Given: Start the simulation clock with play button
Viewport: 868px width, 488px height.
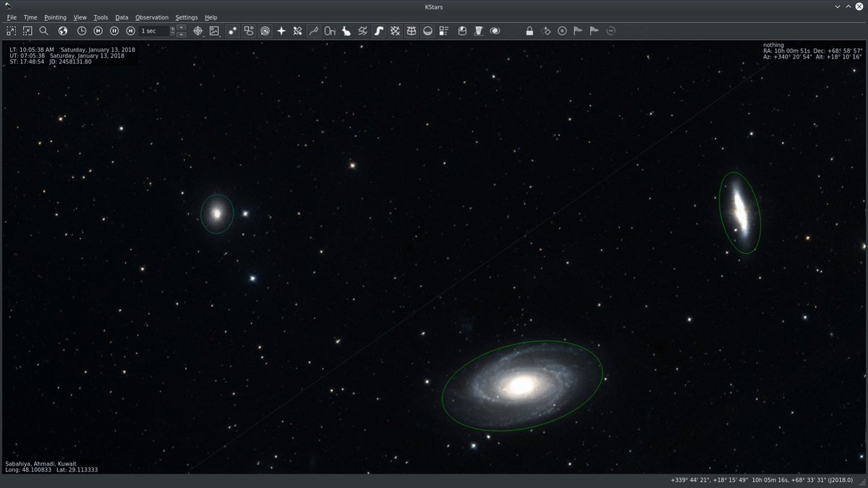Looking at the screenshot, I should [x=114, y=30].
